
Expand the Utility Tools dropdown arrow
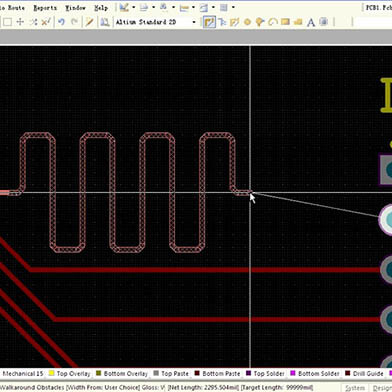click(134, 7)
